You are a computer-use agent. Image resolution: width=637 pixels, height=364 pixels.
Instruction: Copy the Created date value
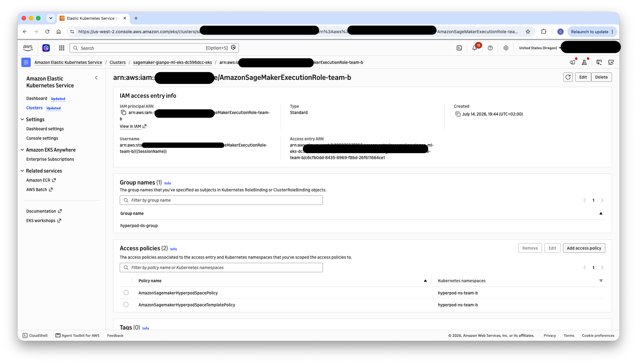click(x=458, y=114)
